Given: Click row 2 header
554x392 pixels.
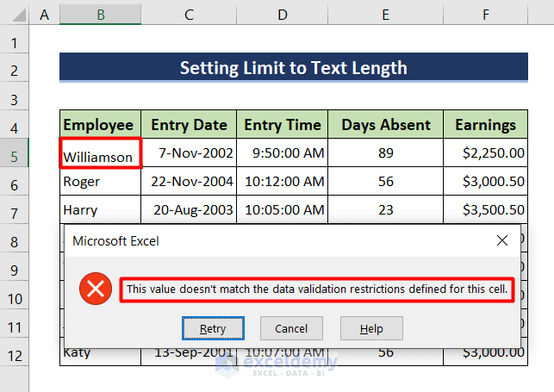Looking at the screenshot, I should [15, 68].
